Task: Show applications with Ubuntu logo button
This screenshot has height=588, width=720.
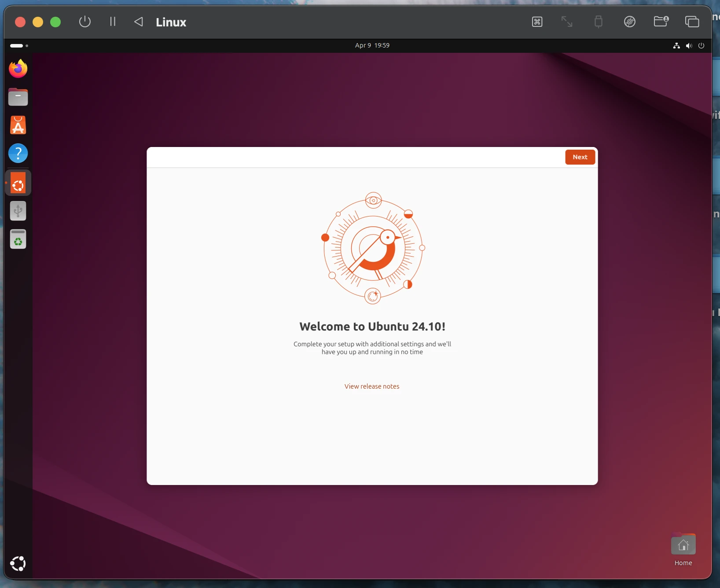Action: [18, 563]
